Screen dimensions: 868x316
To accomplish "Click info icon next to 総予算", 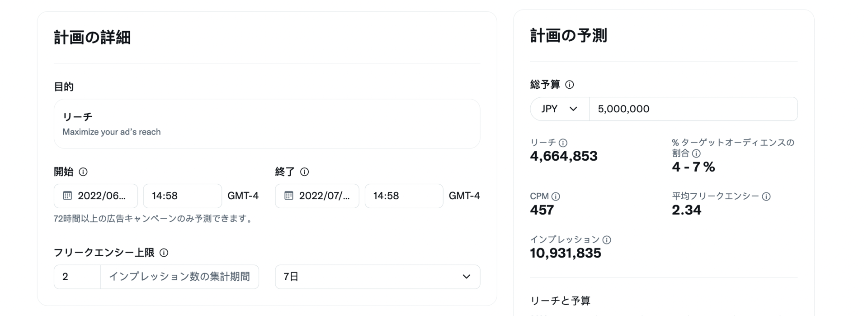I will click(570, 85).
